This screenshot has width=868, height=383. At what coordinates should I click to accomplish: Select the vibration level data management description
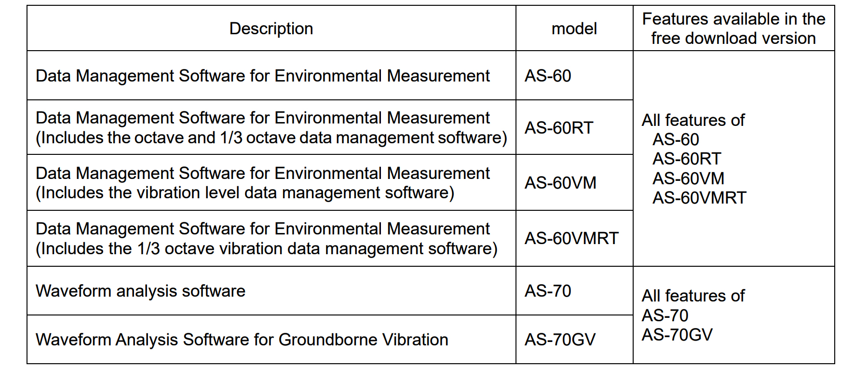click(245, 193)
